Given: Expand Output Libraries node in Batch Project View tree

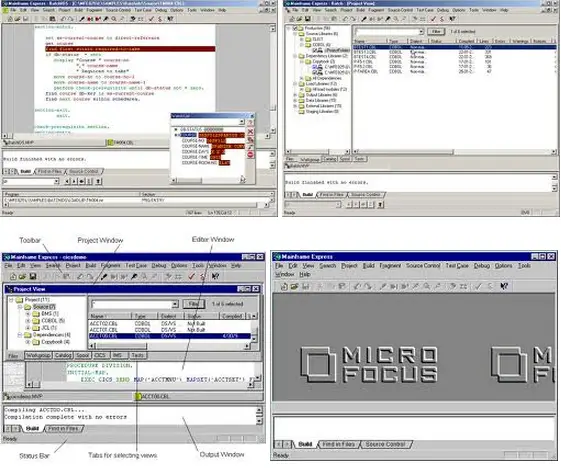Looking at the screenshot, I should tap(295, 95).
